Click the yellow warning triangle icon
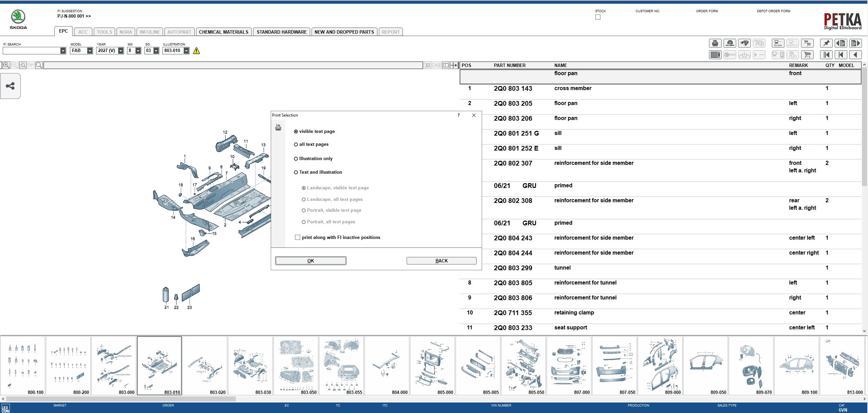This screenshot has width=868, height=413. point(196,51)
